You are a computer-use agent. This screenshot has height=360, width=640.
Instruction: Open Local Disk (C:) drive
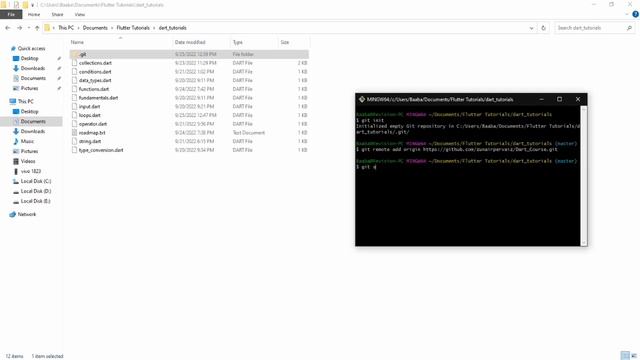(x=36, y=181)
